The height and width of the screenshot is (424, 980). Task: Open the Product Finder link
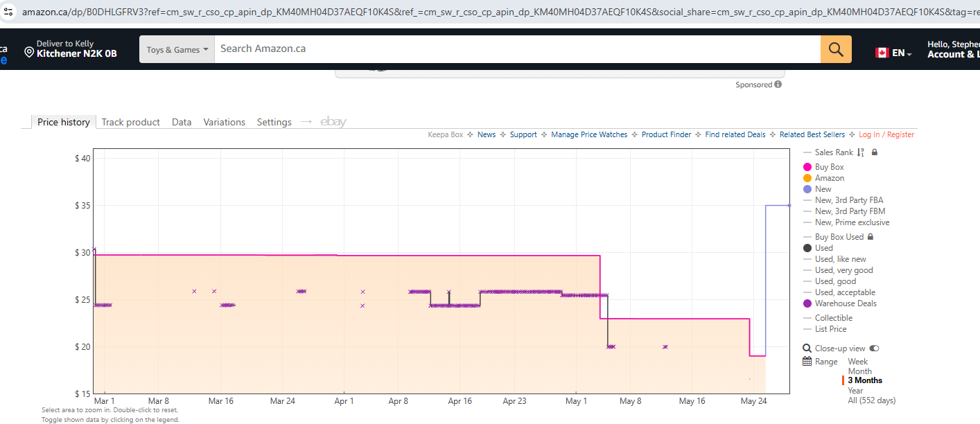pos(666,134)
